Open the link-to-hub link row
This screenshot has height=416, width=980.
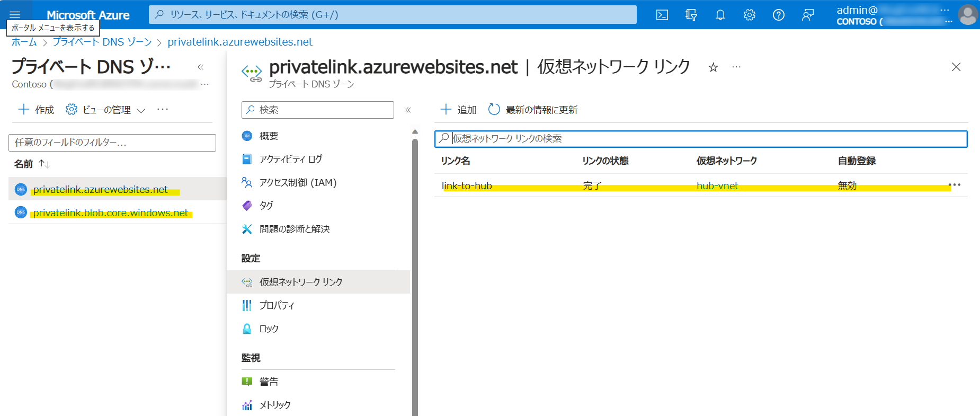(x=467, y=185)
